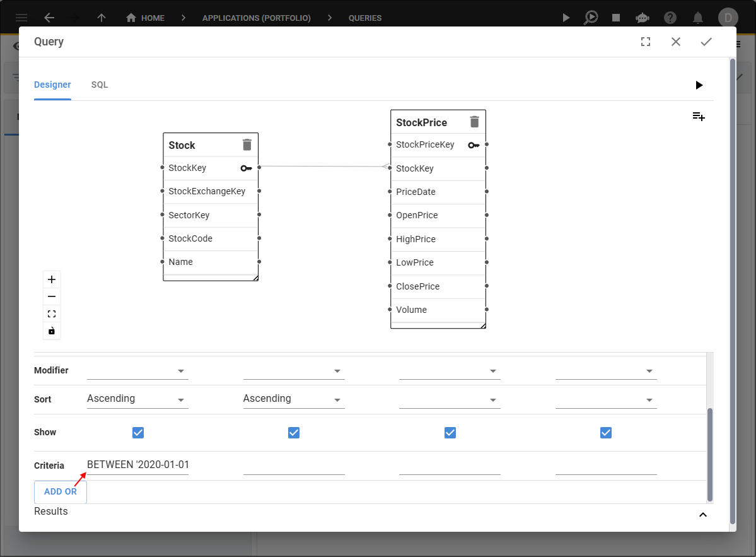Open notifications bell icon
756x557 pixels.
[x=697, y=18]
